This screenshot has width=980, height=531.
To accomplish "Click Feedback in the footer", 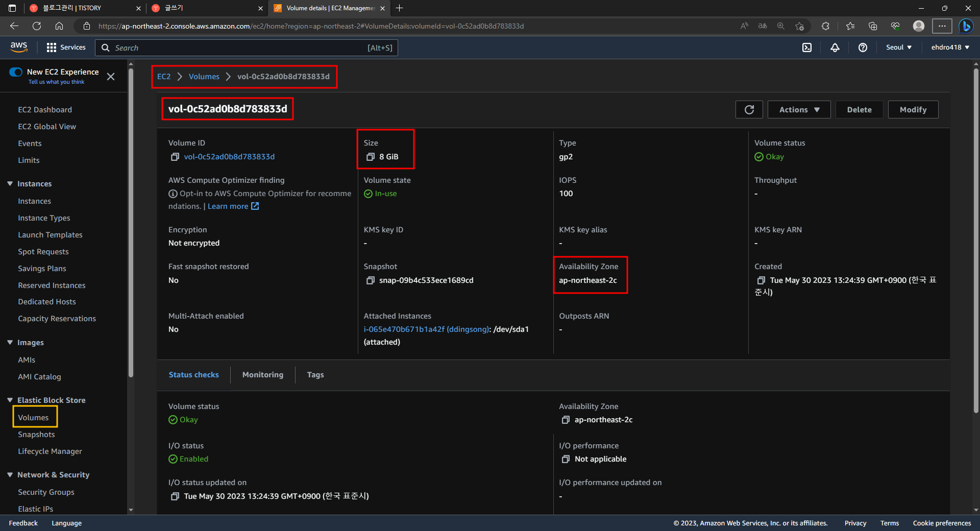I will (23, 523).
